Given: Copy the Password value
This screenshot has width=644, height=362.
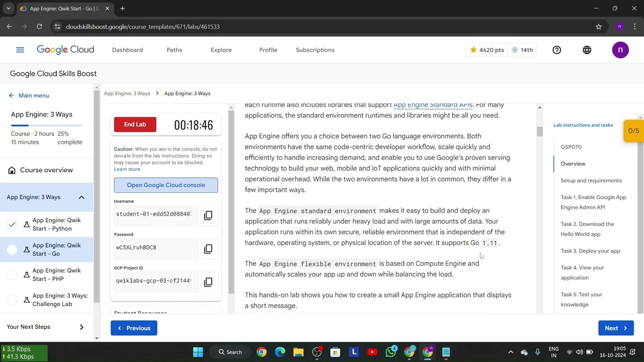Looking at the screenshot, I should tap(208, 249).
